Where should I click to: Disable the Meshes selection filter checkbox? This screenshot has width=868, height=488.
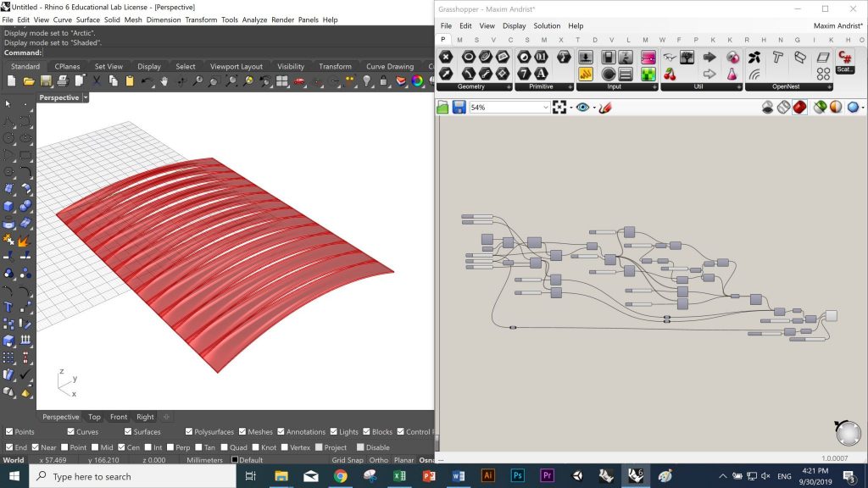point(243,432)
